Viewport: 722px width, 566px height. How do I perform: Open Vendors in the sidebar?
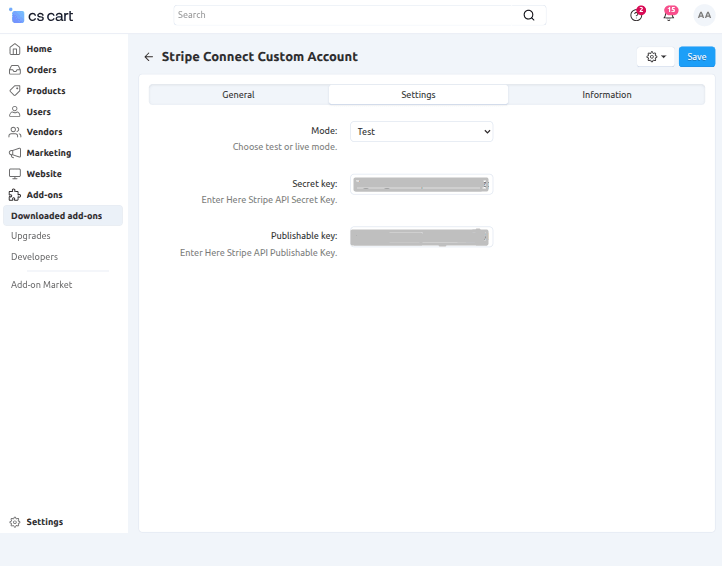click(x=44, y=132)
